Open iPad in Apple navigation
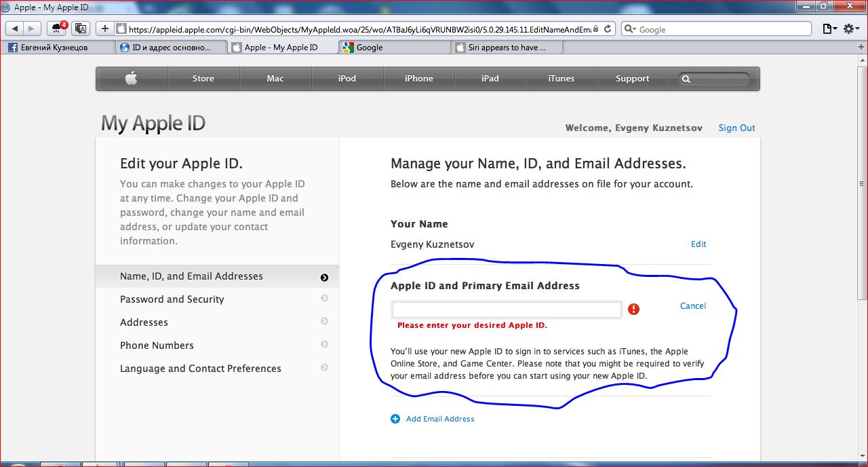Image resolution: width=868 pixels, height=467 pixels. (490, 79)
